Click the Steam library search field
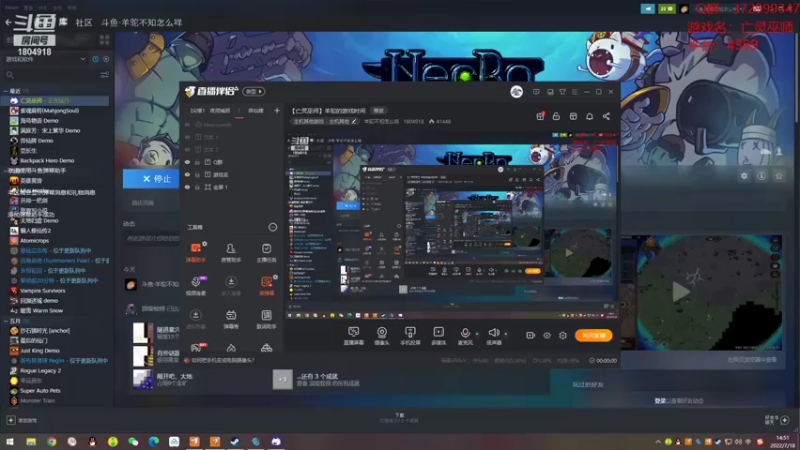Viewport: 800px width, 450px height. click(51, 75)
